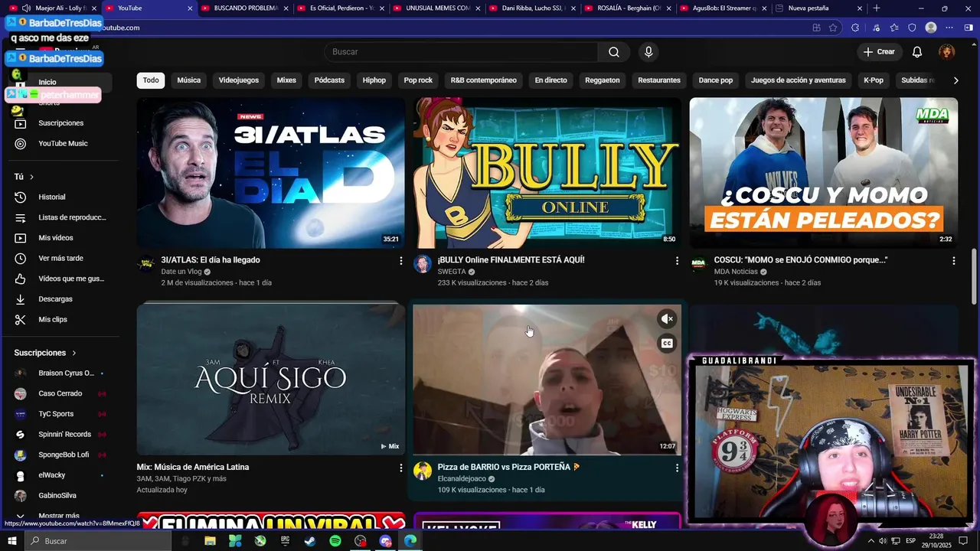Open Ver más tarde list

tap(61, 259)
